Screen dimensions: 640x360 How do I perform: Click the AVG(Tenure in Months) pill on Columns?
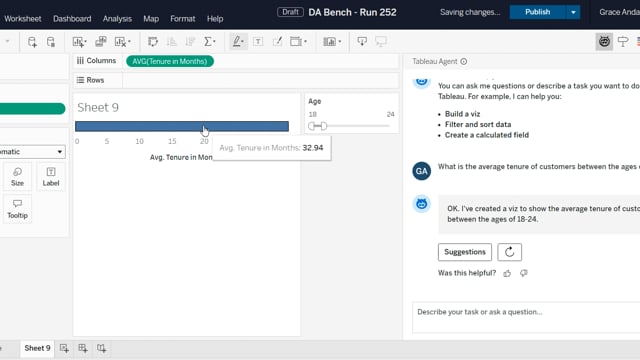pyautogui.click(x=170, y=61)
